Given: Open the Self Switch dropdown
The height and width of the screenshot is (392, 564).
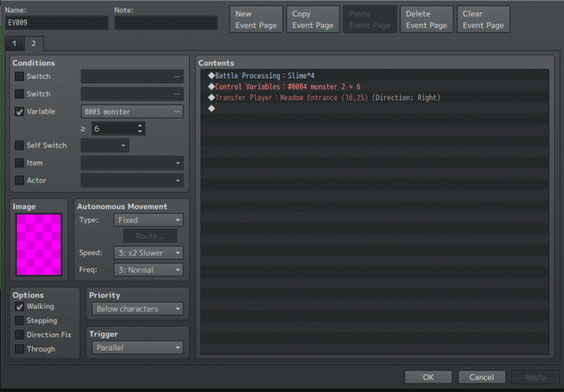Looking at the screenshot, I should pos(104,145).
